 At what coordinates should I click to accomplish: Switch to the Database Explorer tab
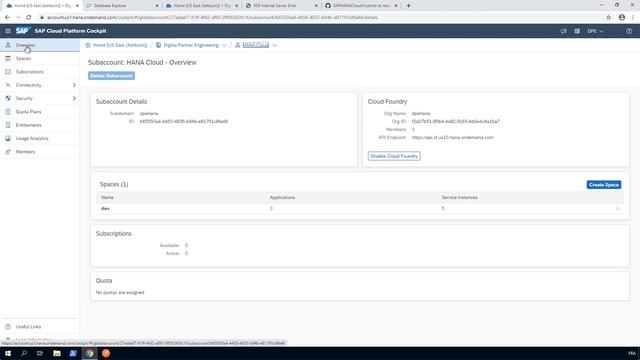[x=122, y=6]
